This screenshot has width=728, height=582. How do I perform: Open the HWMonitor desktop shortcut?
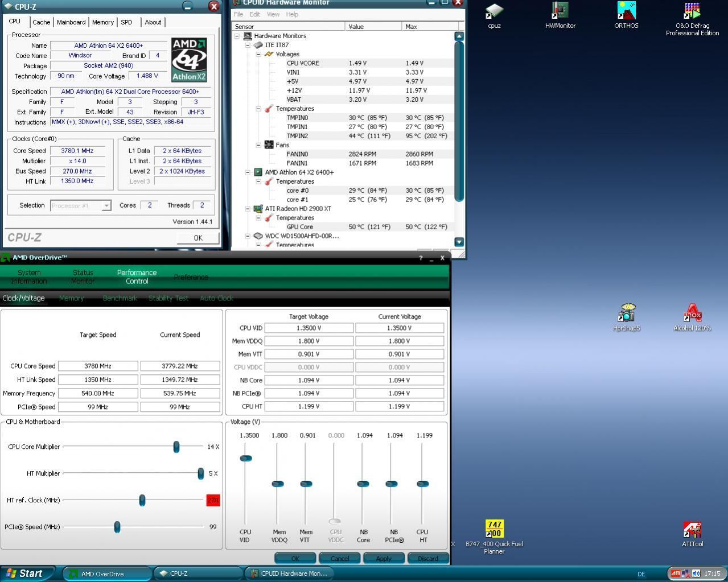click(x=560, y=11)
